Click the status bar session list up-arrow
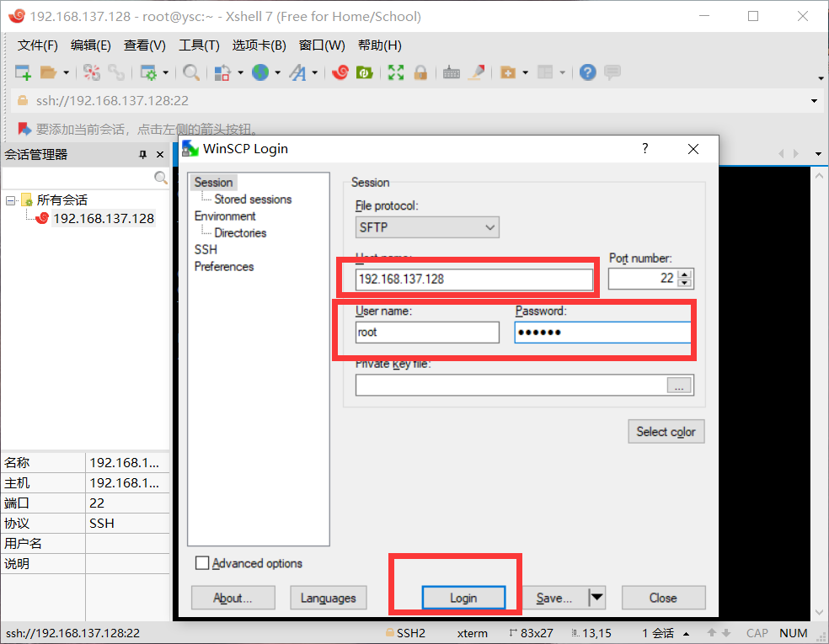Viewport: 829px width, 644px height. pyautogui.click(x=687, y=633)
